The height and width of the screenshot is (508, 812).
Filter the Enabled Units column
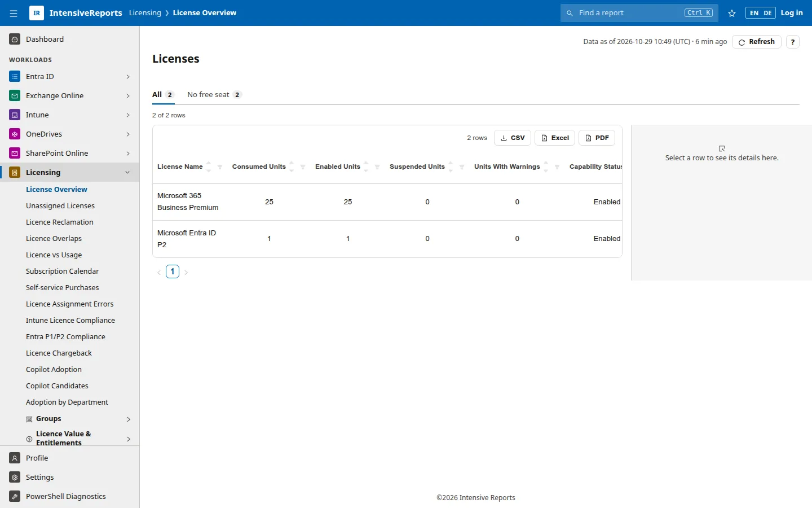coord(377,167)
